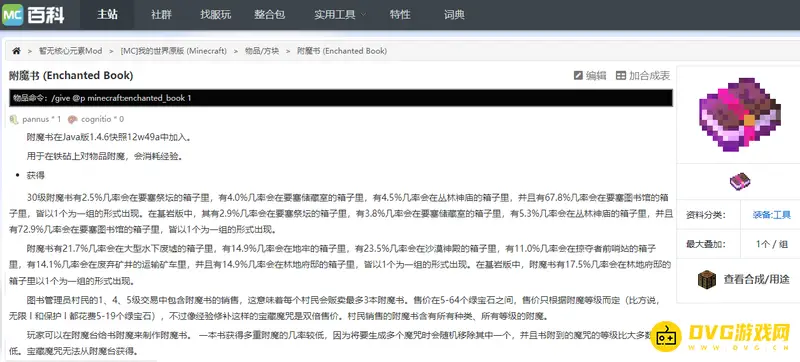
Task: Open the 主站 nav tab
Action: point(107,14)
